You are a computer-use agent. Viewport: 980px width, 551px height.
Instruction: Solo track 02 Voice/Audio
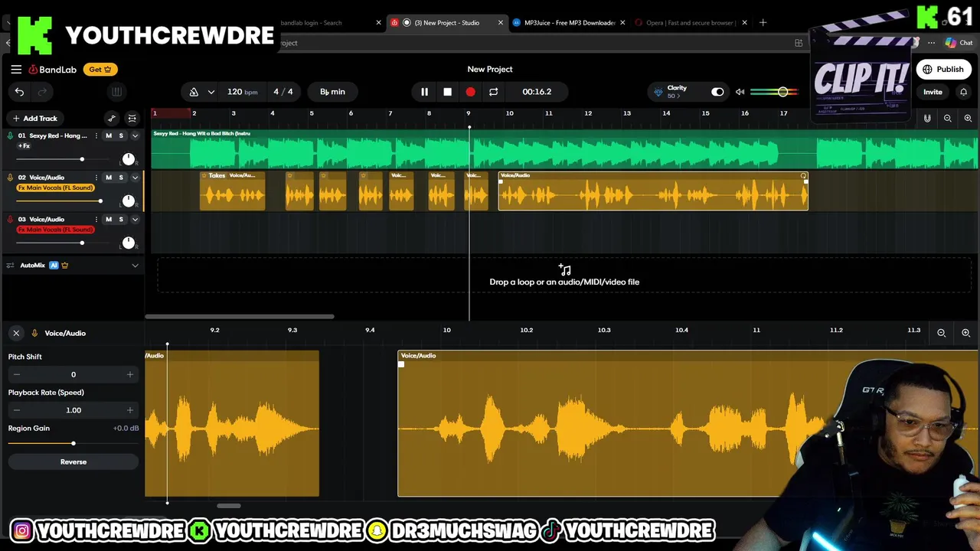click(x=121, y=178)
